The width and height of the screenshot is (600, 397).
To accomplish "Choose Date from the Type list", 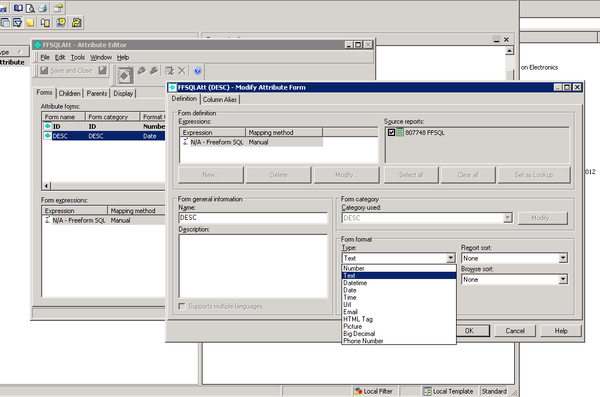I will tap(399, 290).
